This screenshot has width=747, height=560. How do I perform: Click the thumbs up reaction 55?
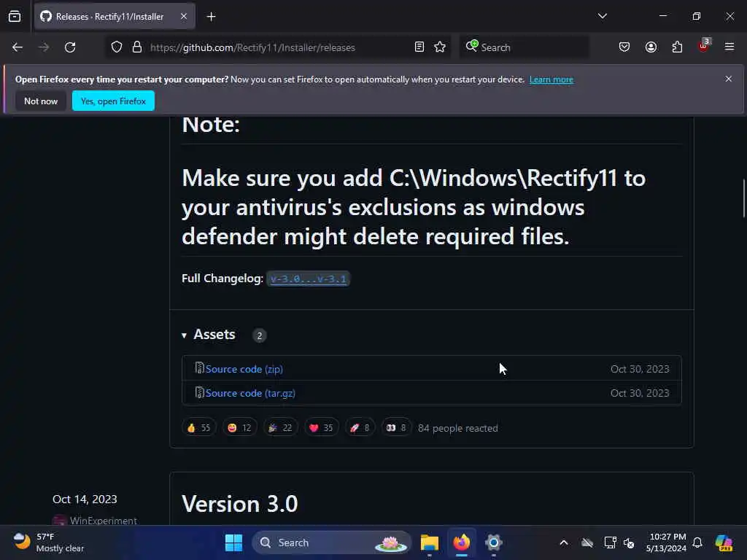[199, 427]
